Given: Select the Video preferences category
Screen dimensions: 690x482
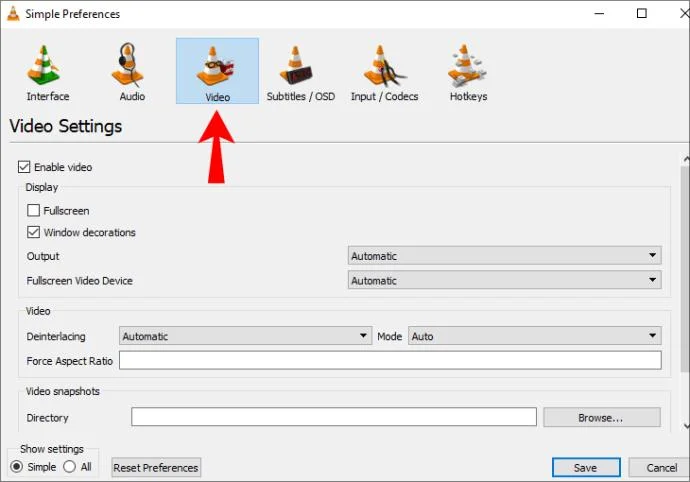Looking at the screenshot, I should coord(217,71).
